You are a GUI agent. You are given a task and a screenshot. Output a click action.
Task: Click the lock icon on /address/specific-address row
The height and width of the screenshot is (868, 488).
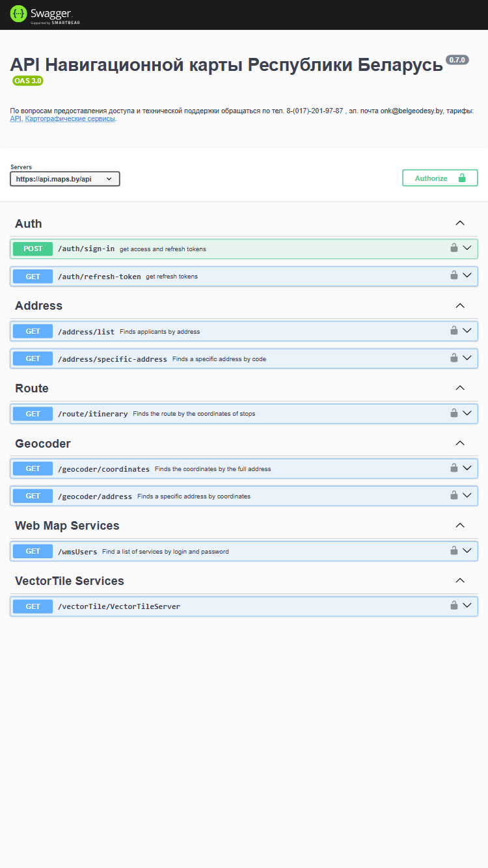click(x=454, y=357)
